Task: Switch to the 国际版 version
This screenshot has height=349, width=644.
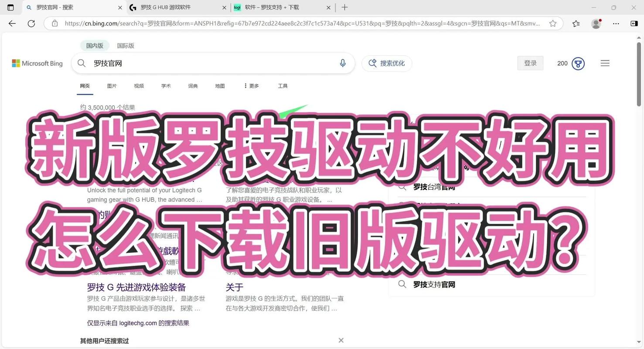Action: pos(126,45)
